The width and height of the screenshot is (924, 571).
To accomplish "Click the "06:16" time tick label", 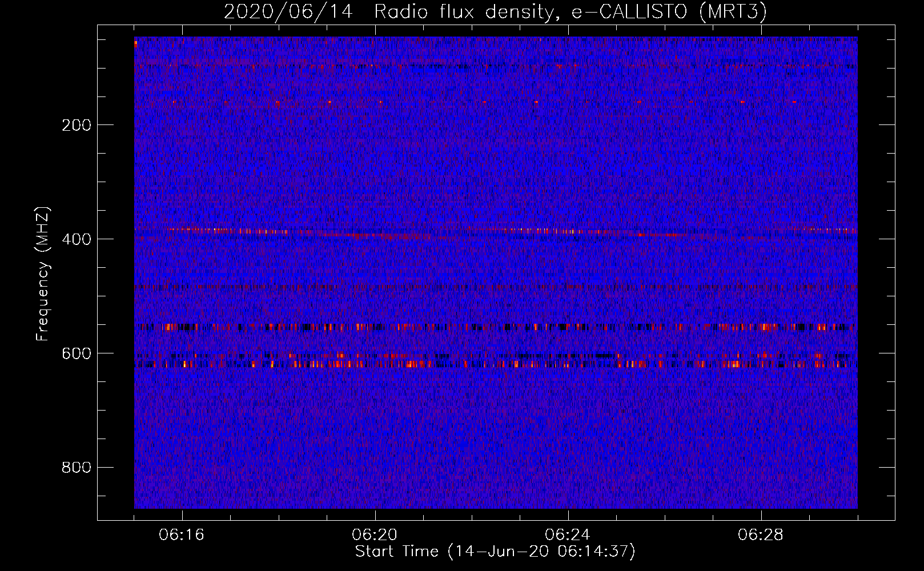I will [182, 535].
